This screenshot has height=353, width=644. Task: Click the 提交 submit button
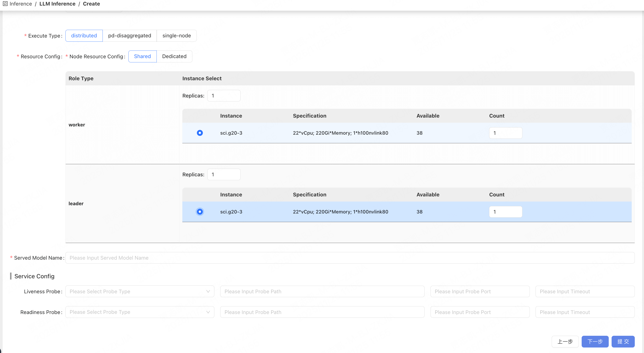click(623, 342)
